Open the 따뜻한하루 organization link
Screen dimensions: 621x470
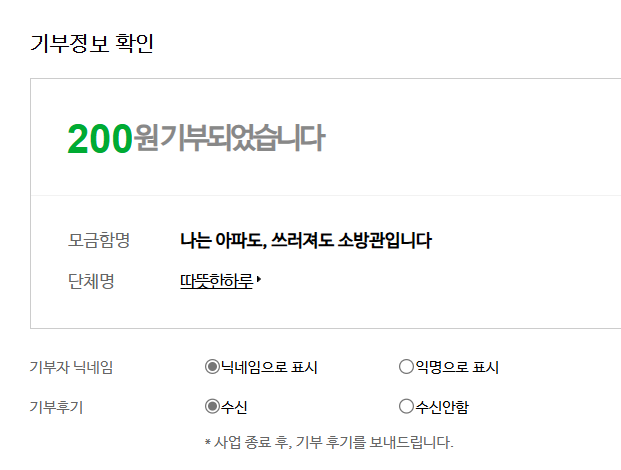click(215, 282)
